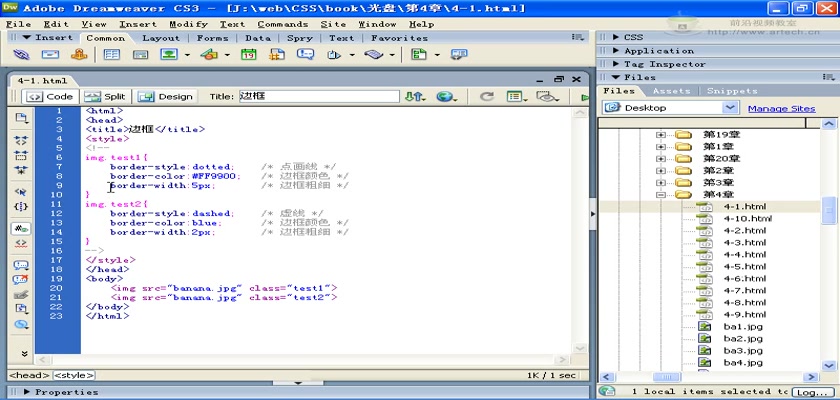Open Preview in Browser globe dropdown
Viewport: 840px width, 400px height.
click(447, 97)
